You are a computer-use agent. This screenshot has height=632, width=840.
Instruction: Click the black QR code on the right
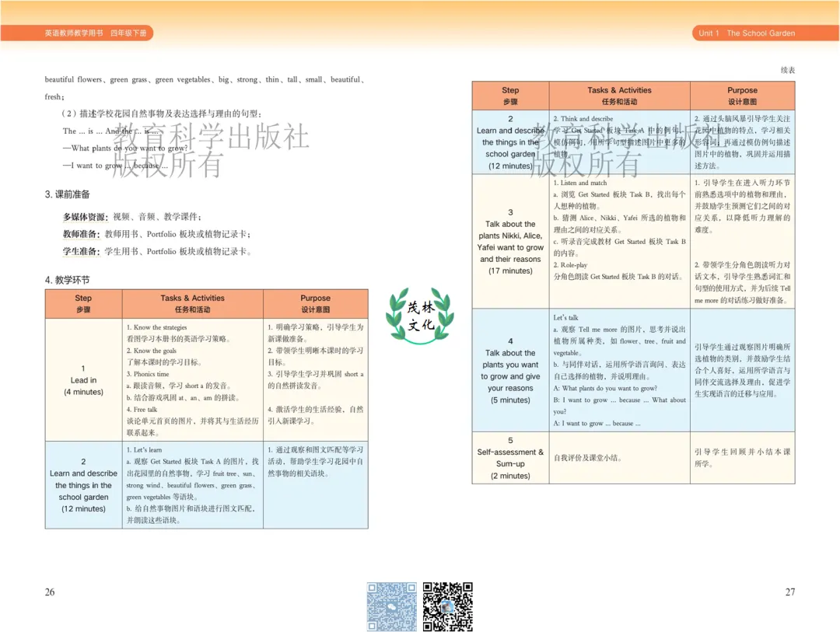coord(448,606)
